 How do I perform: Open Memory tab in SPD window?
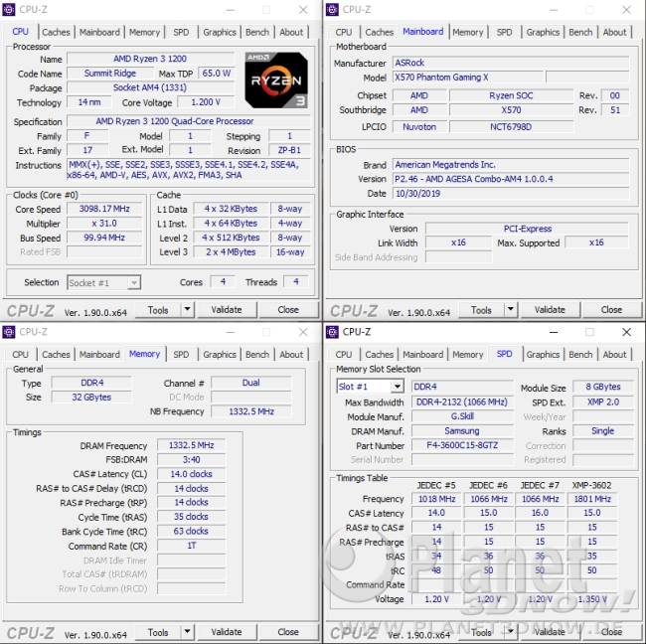[x=468, y=355]
